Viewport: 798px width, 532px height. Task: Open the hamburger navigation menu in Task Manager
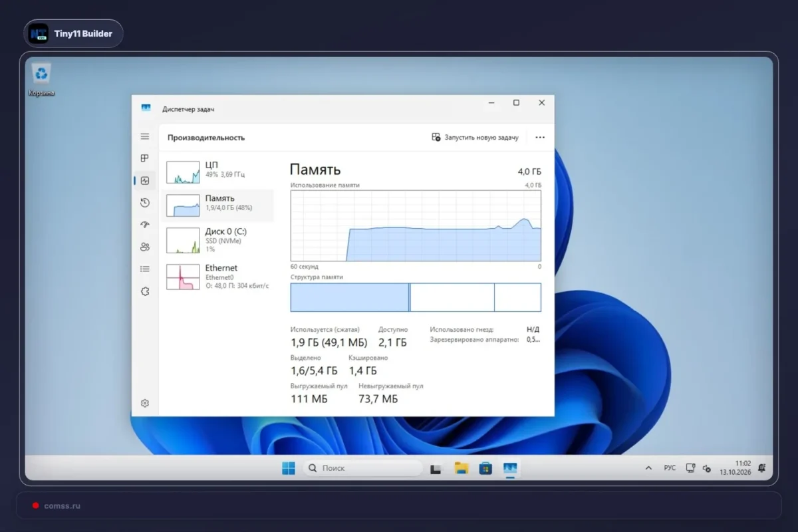pyautogui.click(x=145, y=136)
